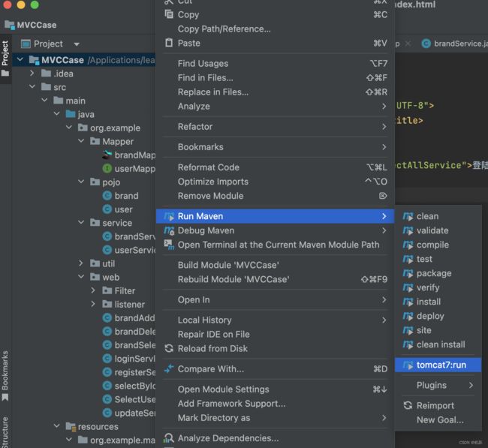Open the Plugins submenu

pos(438,385)
